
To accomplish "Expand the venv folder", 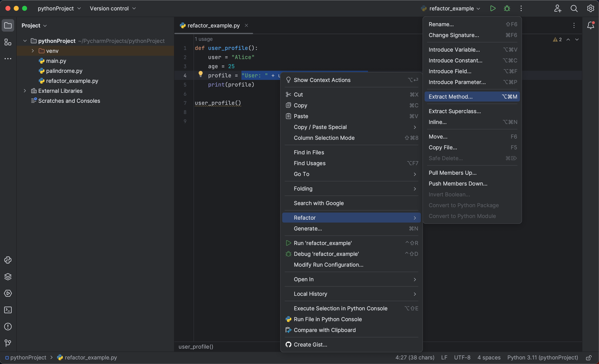I will tap(33, 51).
